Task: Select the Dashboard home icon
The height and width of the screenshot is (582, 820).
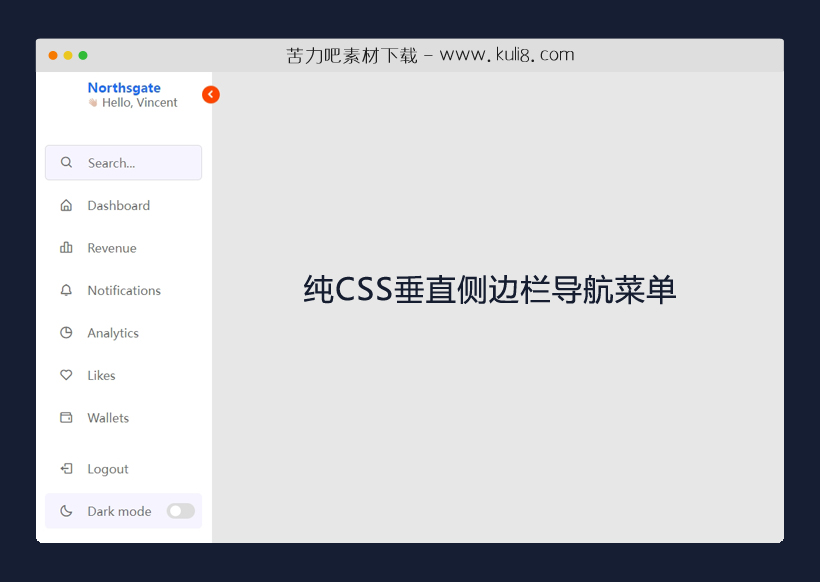Action: (x=65, y=205)
